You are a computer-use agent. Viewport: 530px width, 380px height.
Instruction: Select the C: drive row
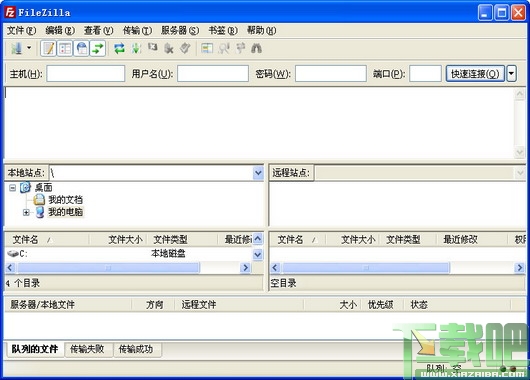128,254
